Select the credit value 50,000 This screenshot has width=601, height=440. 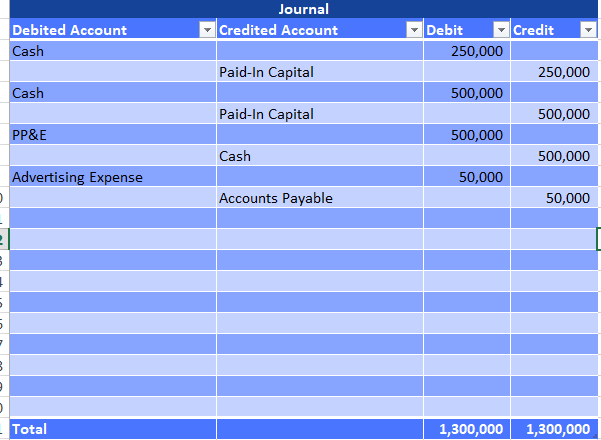click(x=554, y=198)
